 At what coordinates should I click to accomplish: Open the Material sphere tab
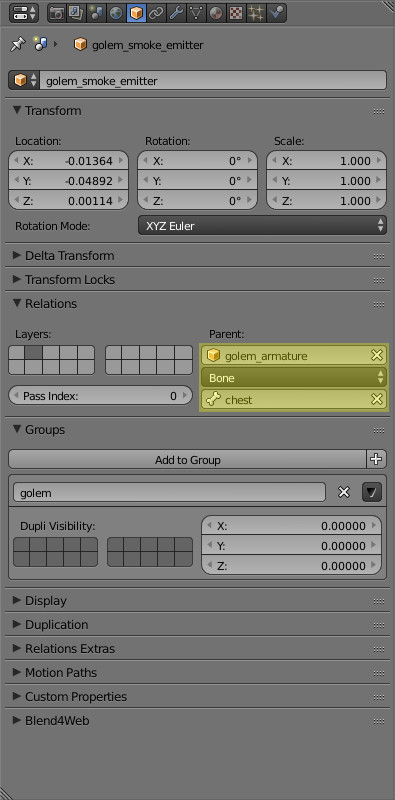pyautogui.click(x=216, y=13)
